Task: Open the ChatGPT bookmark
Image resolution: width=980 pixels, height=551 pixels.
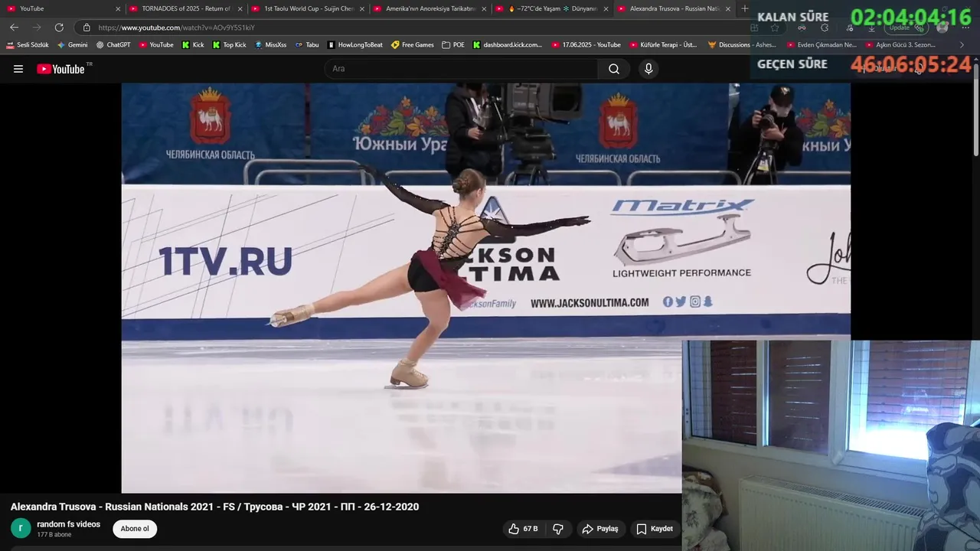Action: click(113, 44)
